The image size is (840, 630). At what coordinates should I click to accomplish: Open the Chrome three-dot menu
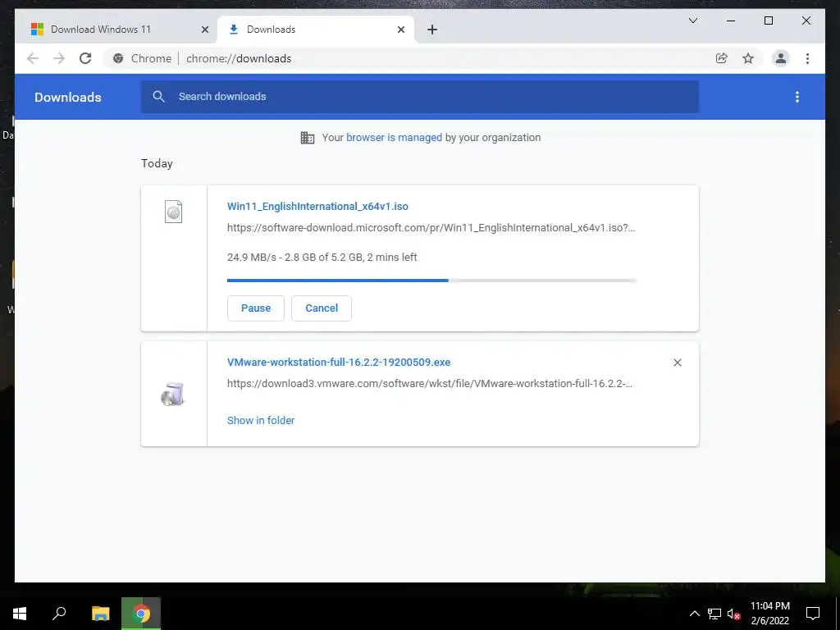[807, 58]
